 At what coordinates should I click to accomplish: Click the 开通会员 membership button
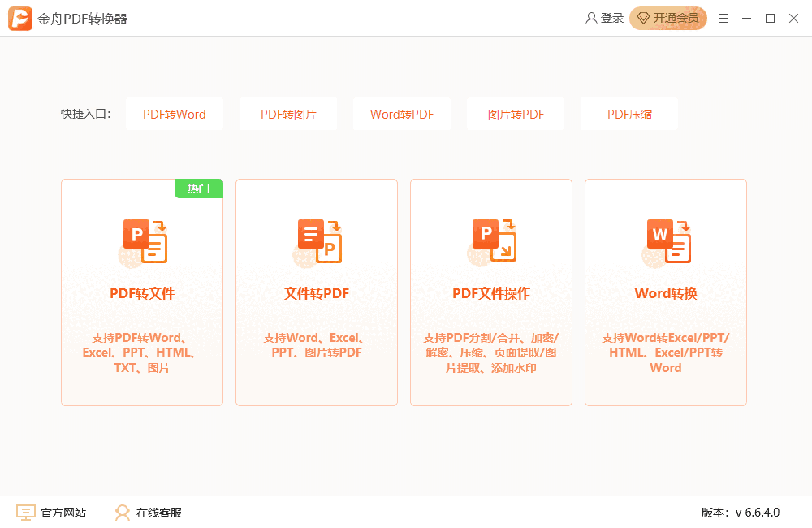(x=667, y=17)
